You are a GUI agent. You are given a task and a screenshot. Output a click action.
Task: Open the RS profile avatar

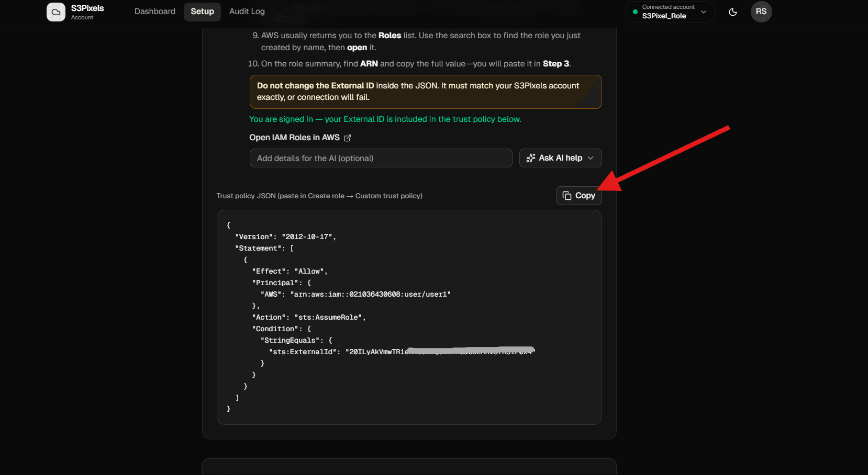pyautogui.click(x=761, y=12)
